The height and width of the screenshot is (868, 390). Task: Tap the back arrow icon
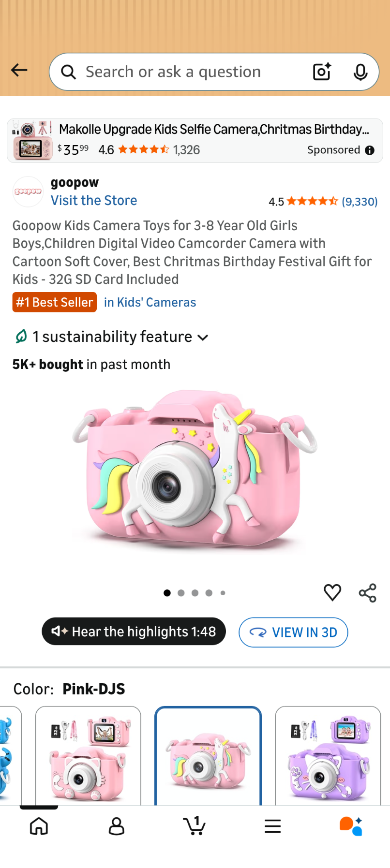pyautogui.click(x=19, y=71)
